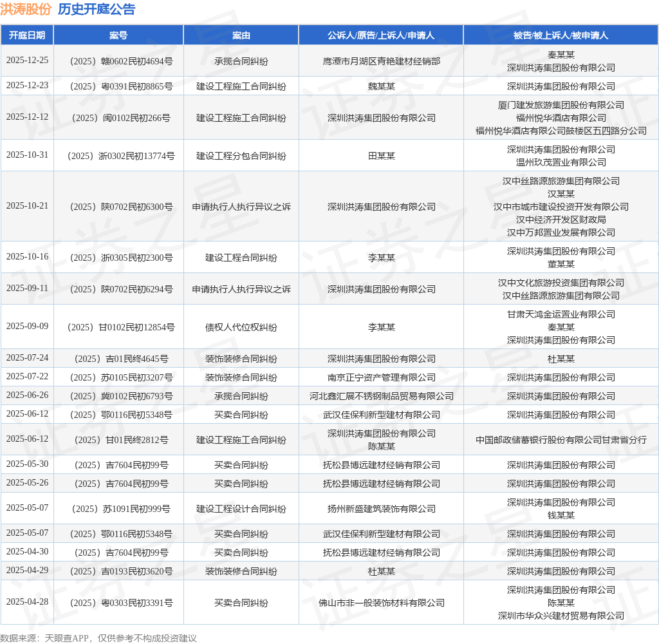Click case number (2025)吉01民终4645号

pos(121,359)
